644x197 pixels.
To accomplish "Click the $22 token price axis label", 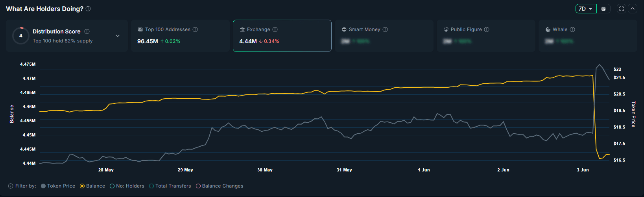I will pos(617,69).
